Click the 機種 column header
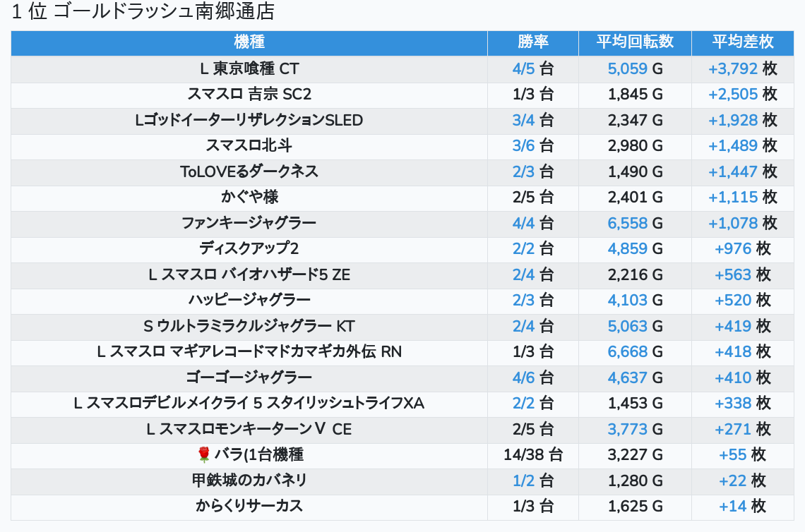The image size is (805, 532). click(x=249, y=42)
